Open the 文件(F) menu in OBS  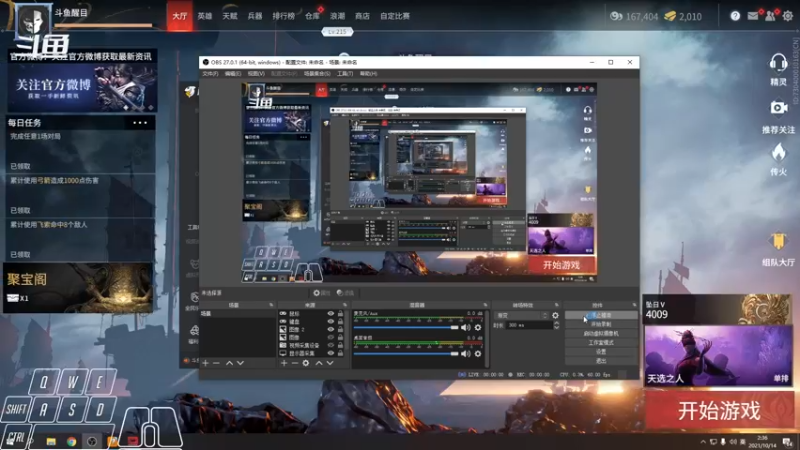[210, 74]
